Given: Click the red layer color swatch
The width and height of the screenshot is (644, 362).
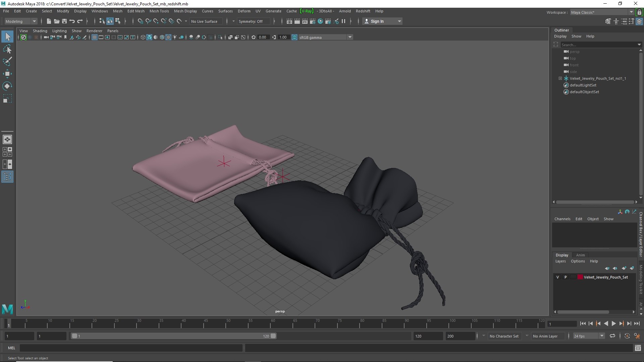Looking at the screenshot, I should (x=580, y=277).
